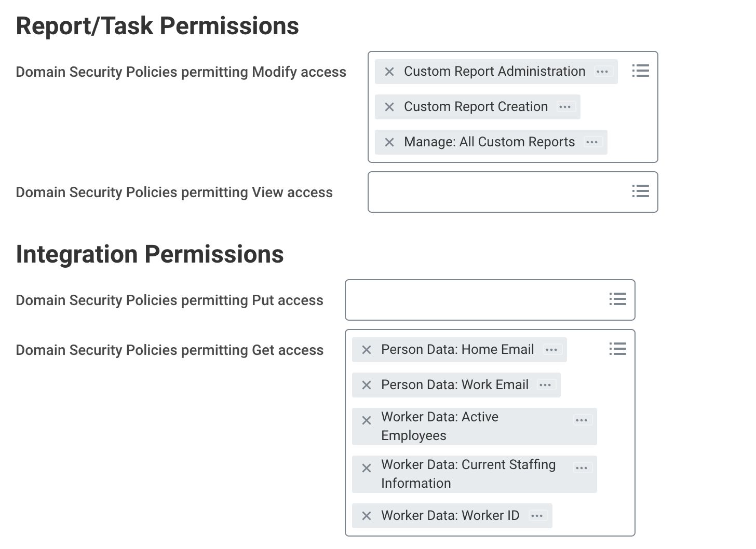Open the prompt list for Get access policies

[x=617, y=349]
